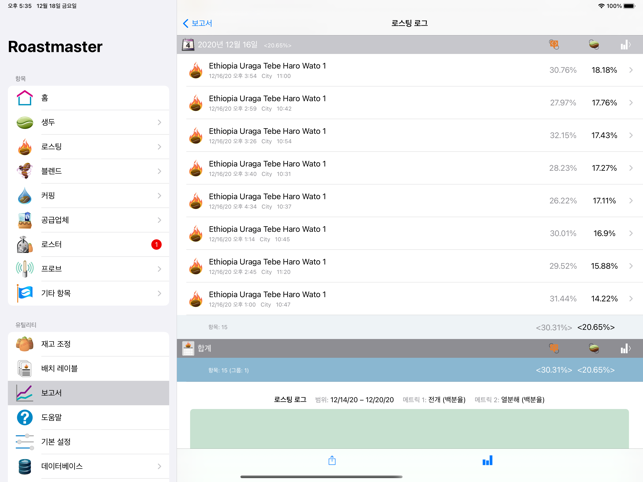Expand the 커핑 chevron
The width and height of the screenshot is (643, 482).
(x=160, y=196)
